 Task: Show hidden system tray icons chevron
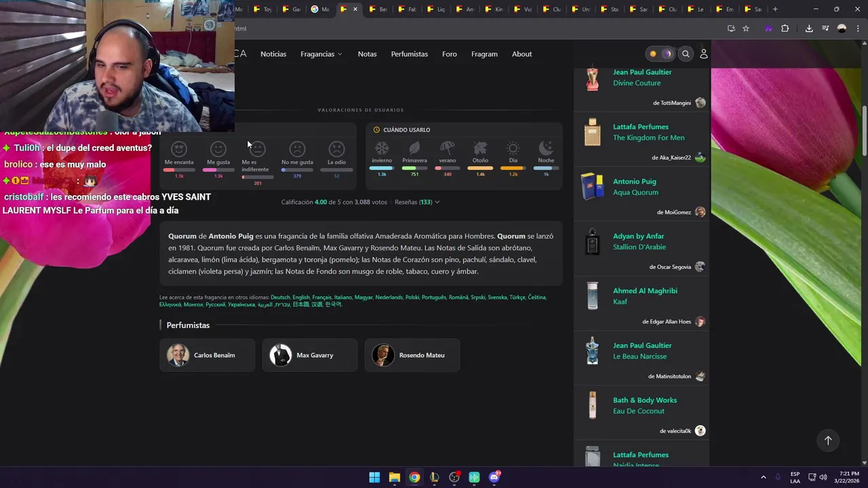click(763, 477)
